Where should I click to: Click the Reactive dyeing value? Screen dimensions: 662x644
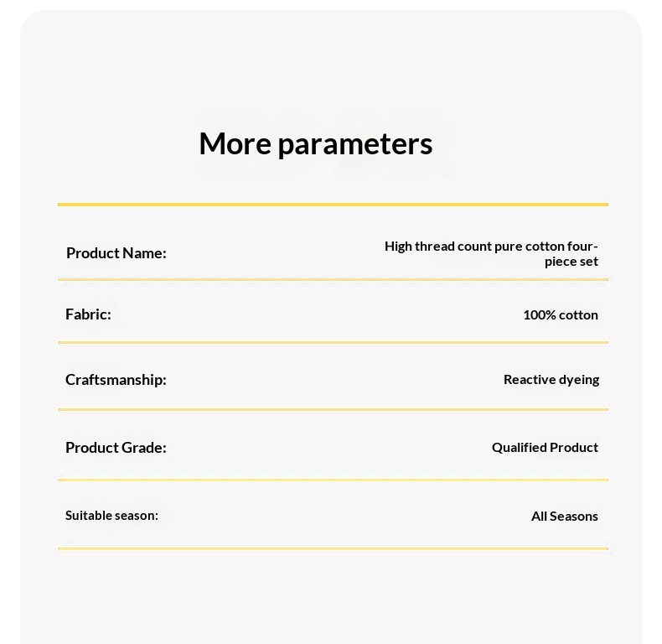[x=551, y=380]
